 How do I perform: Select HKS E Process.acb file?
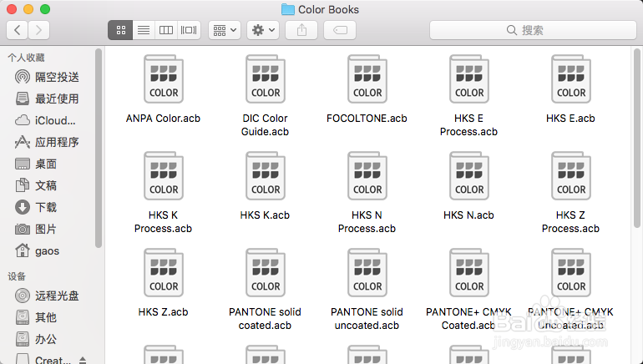(x=468, y=96)
